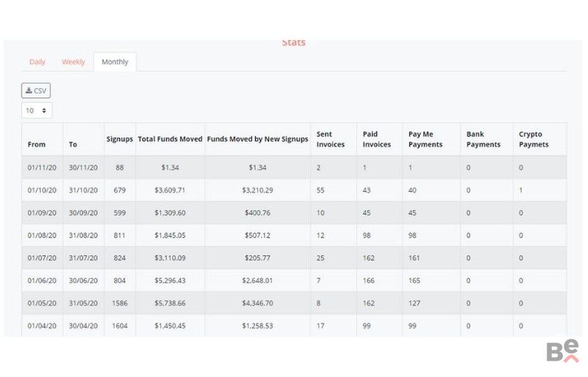Click the Paid Invoices column header
The height and width of the screenshot is (377, 588).
click(x=377, y=139)
